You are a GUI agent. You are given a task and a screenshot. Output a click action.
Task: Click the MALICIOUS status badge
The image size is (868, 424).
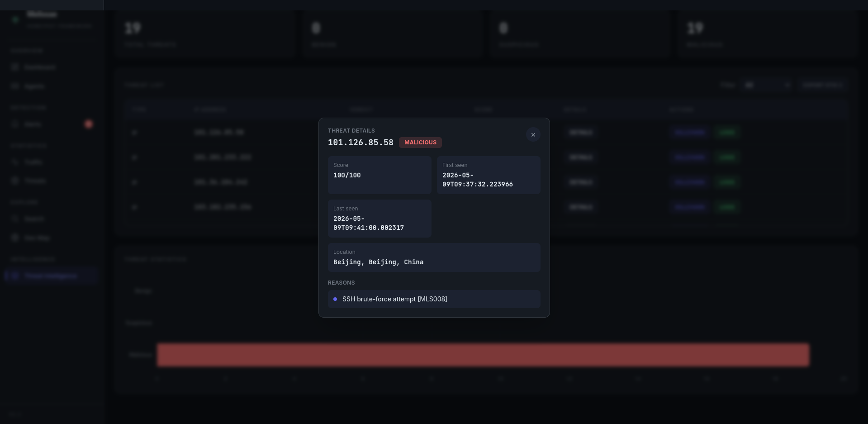click(x=420, y=143)
